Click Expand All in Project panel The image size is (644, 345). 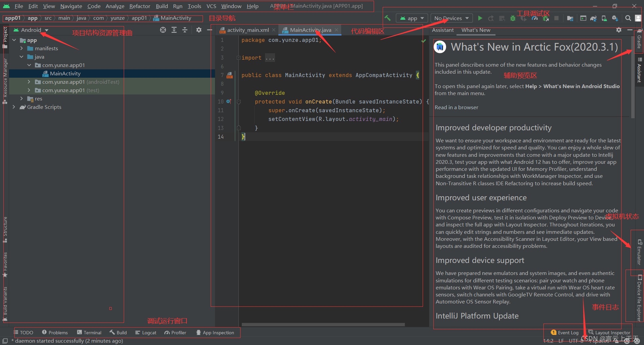click(174, 30)
